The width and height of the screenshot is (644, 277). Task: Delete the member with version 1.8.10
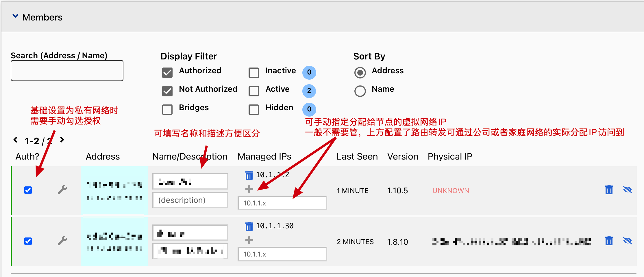pos(609,241)
